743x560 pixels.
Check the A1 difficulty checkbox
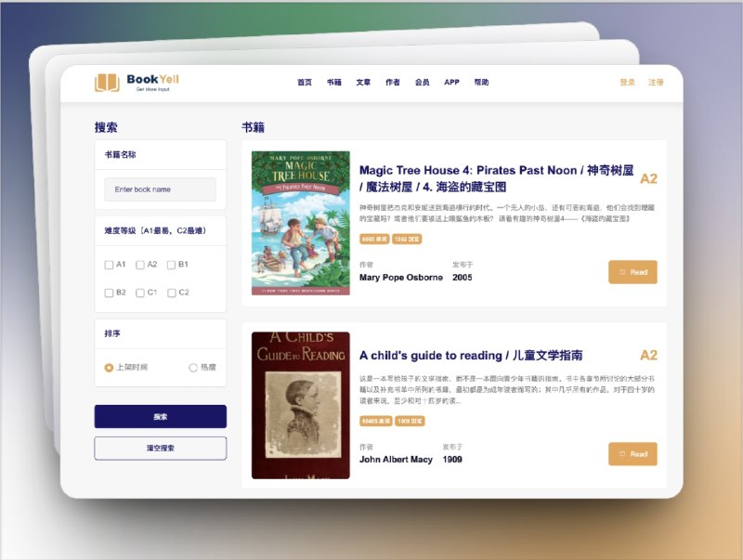[x=109, y=265]
